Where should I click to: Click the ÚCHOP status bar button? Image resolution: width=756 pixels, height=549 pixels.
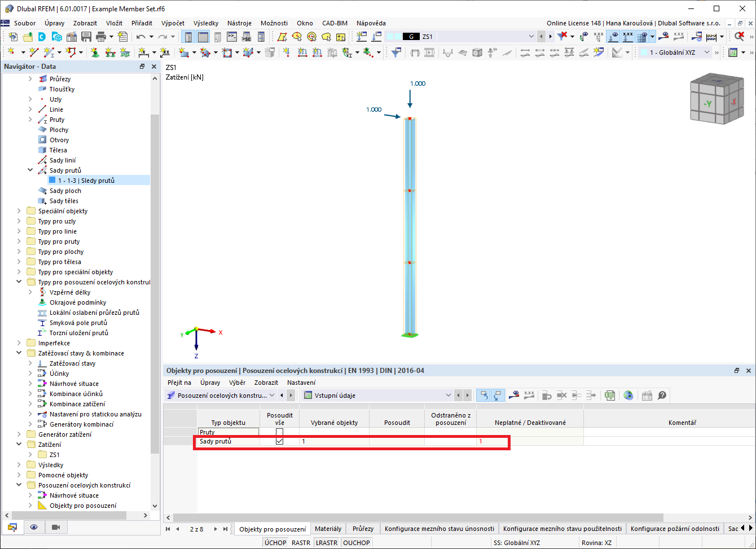point(275,543)
